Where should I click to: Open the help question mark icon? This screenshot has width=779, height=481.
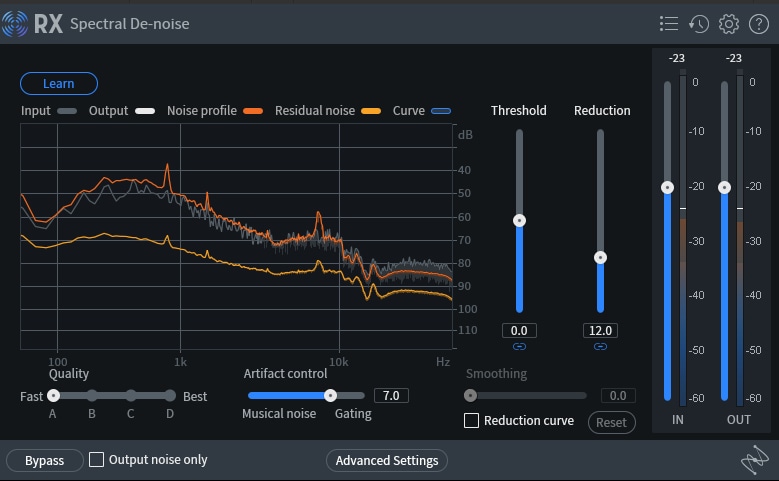click(759, 23)
